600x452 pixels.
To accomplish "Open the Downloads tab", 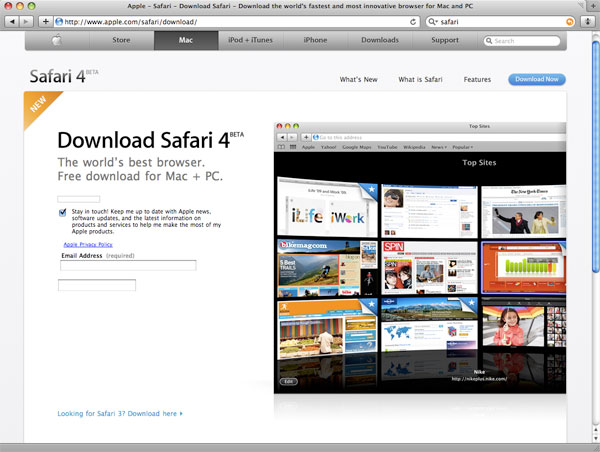I will pos(380,40).
